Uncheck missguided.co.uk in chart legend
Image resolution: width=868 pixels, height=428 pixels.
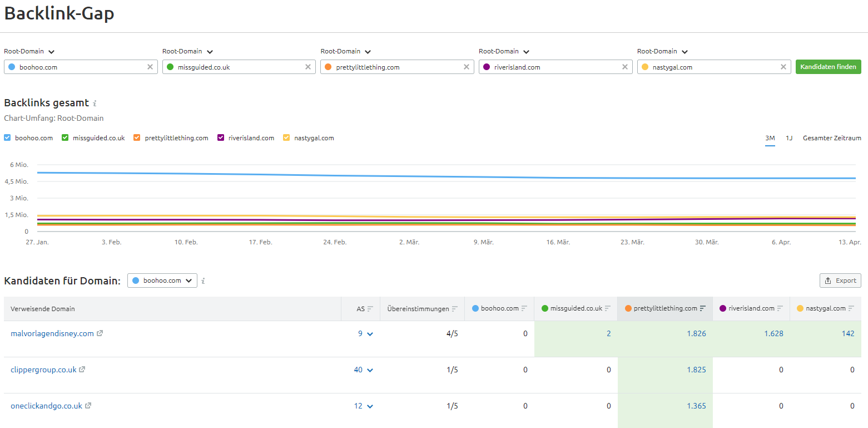pos(65,138)
